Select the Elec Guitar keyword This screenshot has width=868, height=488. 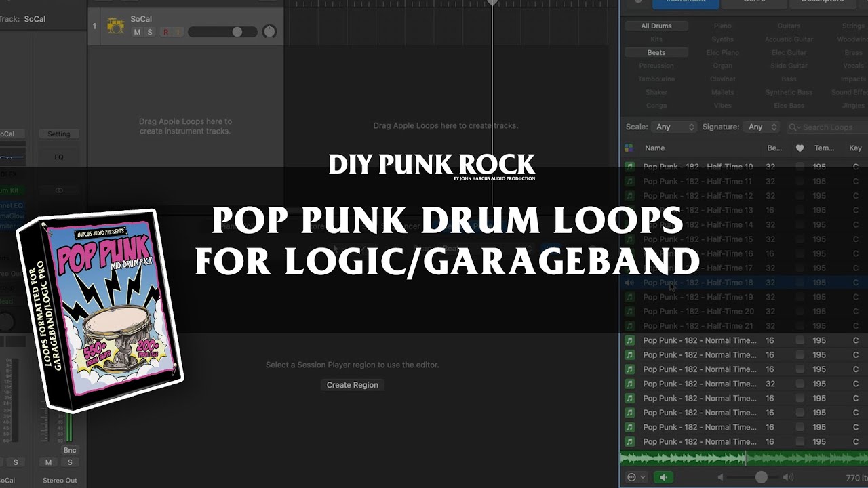tap(789, 52)
